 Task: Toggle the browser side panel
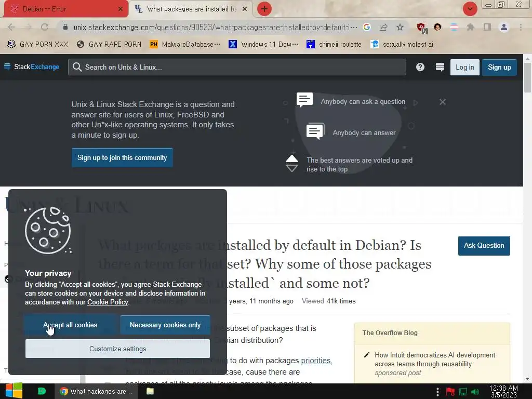click(487, 27)
